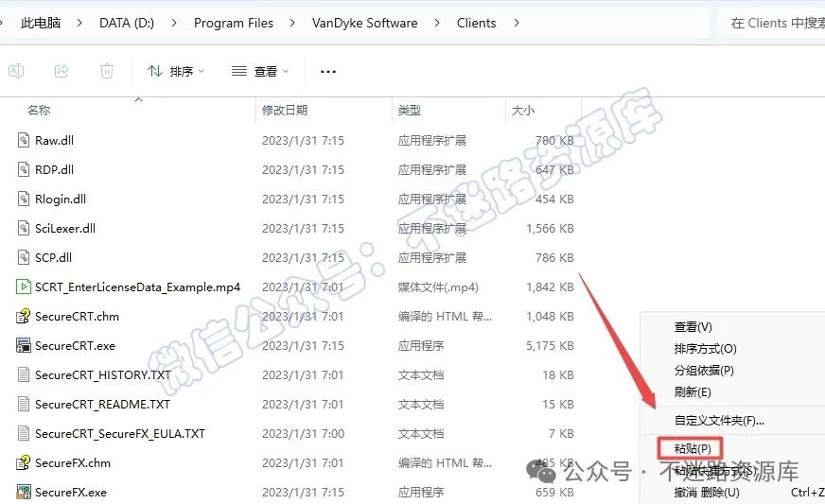
Task: Select the file name Raw.dll
Action: [54, 141]
